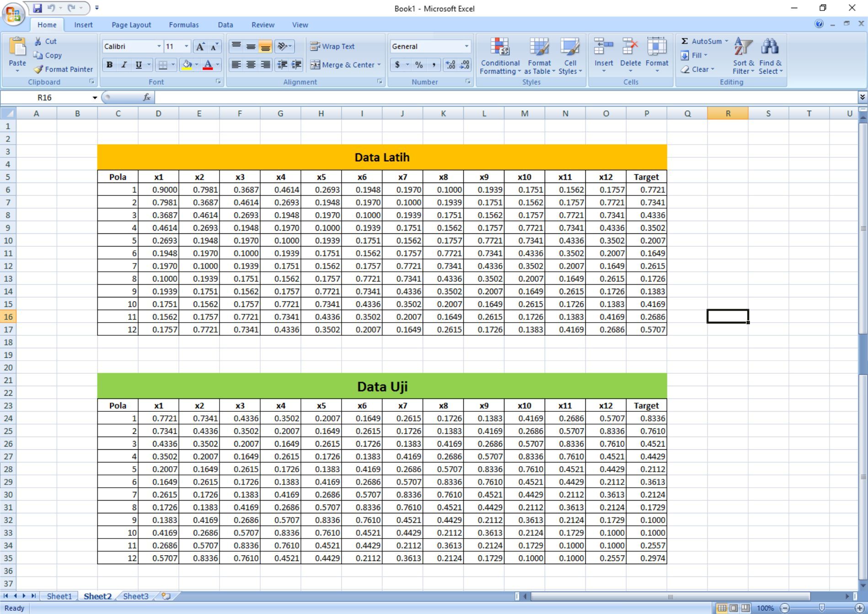Toggle Bold formatting
868x614 pixels.
pyautogui.click(x=109, y=65)
